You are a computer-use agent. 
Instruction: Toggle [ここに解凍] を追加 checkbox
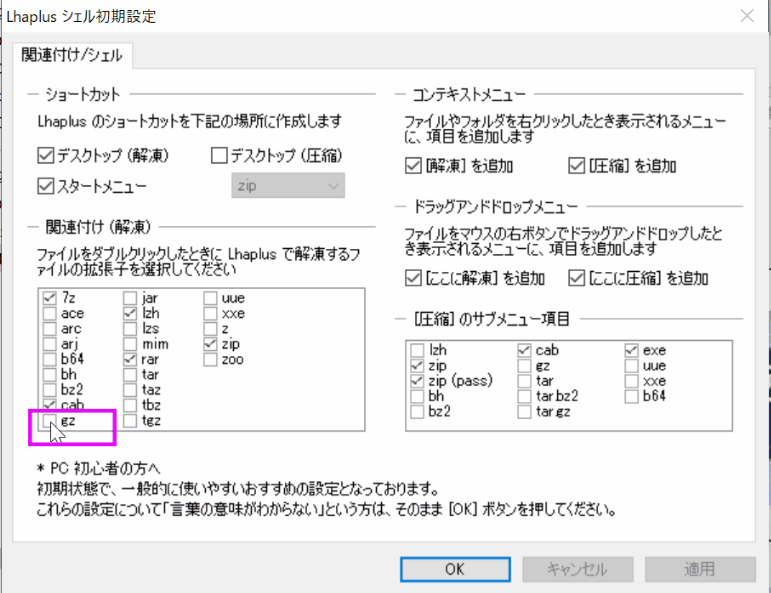pos(413,278)
